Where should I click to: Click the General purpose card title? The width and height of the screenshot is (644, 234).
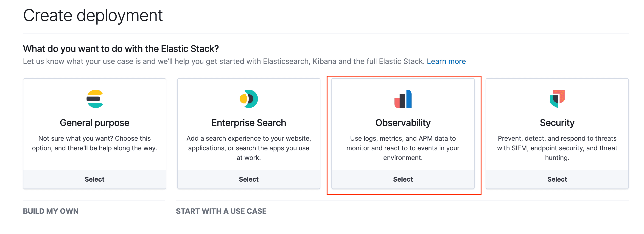point(95,123)
